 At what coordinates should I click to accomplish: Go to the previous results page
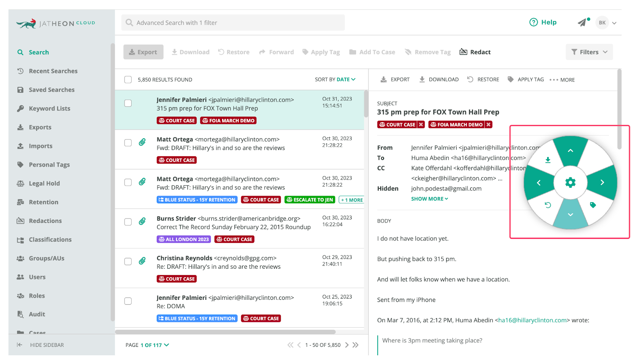(x=299, y=345)
